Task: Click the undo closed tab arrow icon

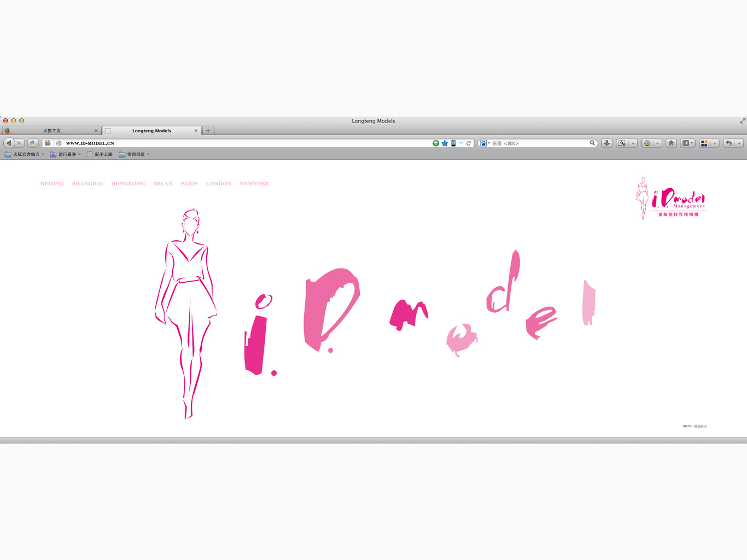Action: 729,143
